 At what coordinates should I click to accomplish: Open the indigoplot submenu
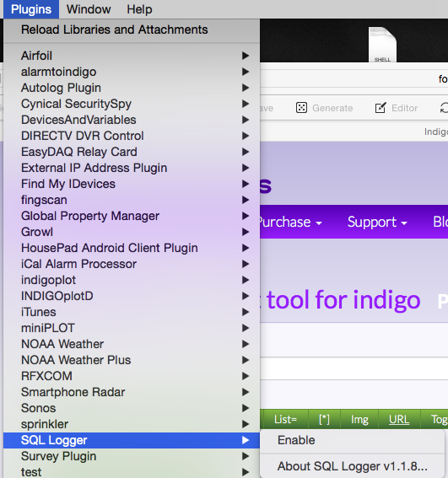(x=132, y=280)
